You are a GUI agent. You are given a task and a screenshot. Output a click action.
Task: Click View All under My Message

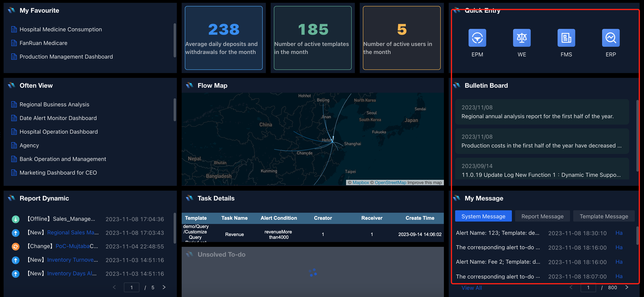[472, 288]
